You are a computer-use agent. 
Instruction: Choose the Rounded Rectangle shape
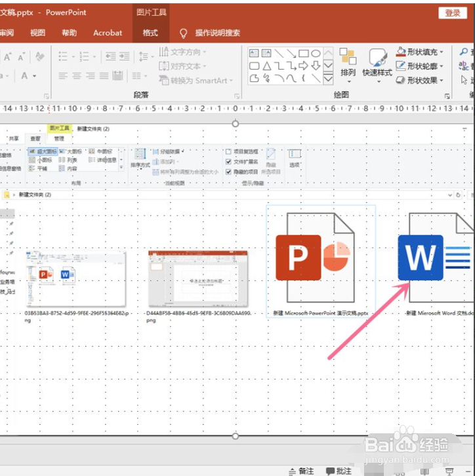pos(254,66)
